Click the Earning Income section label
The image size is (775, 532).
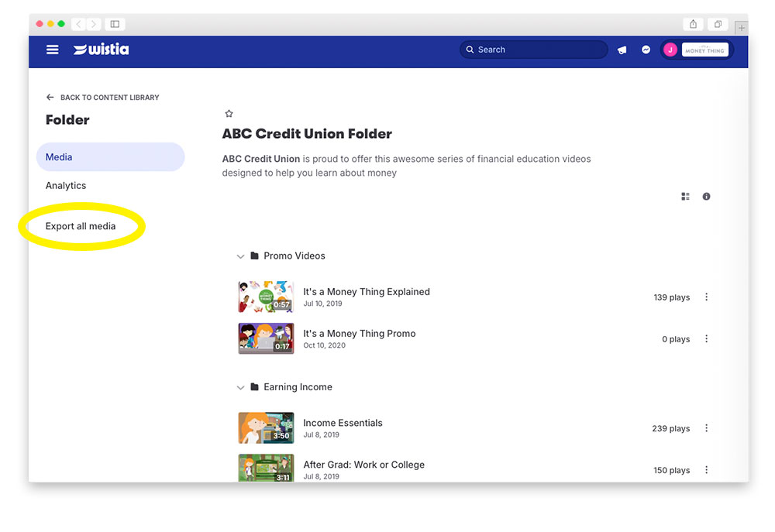coord(298,386)
